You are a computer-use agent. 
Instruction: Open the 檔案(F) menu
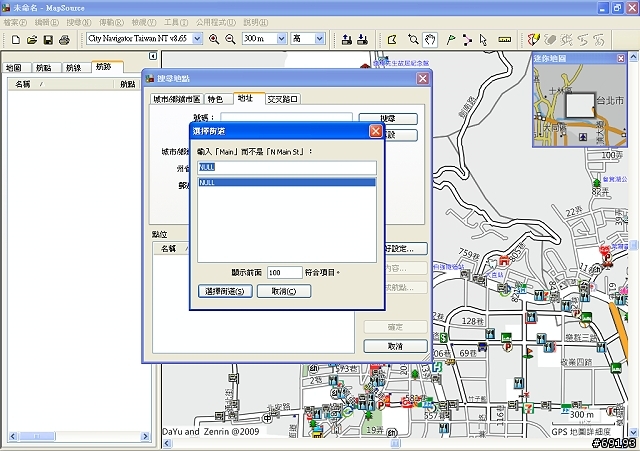(x=15, y=22)
